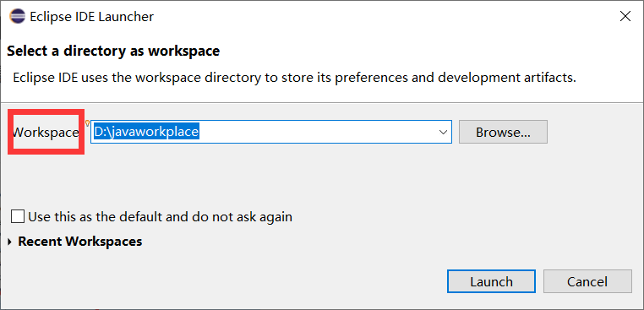Click the workspace directory description sentence
644x310 pixels.
[294, 78]
